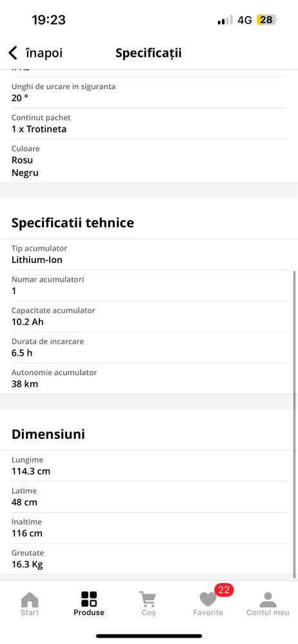Select the Capacitate acumulator 10.2 Ah row
Viewport: 298px width, 644px height.
point(149,317)
